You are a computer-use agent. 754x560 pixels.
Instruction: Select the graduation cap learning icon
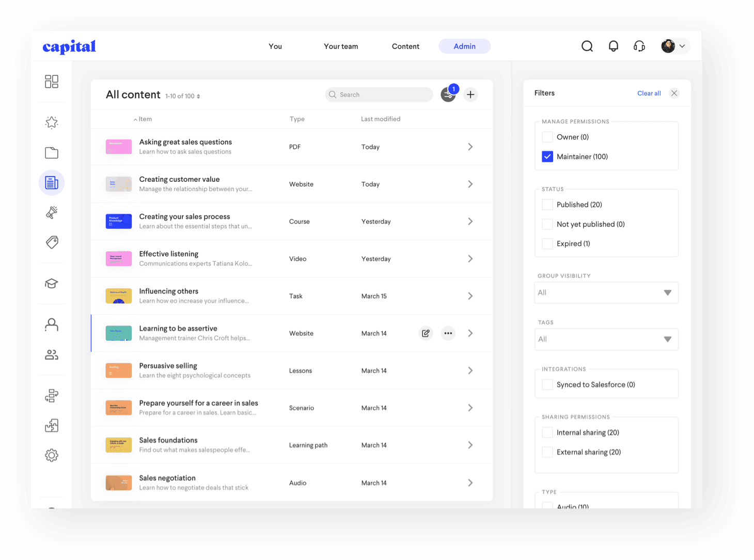[x=52, y=283]
